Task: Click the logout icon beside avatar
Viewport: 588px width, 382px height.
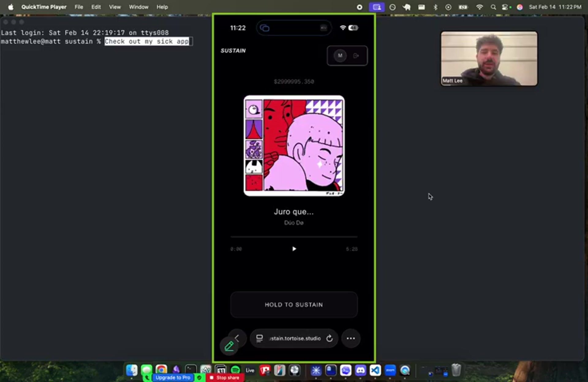Action: coord(356,56)
